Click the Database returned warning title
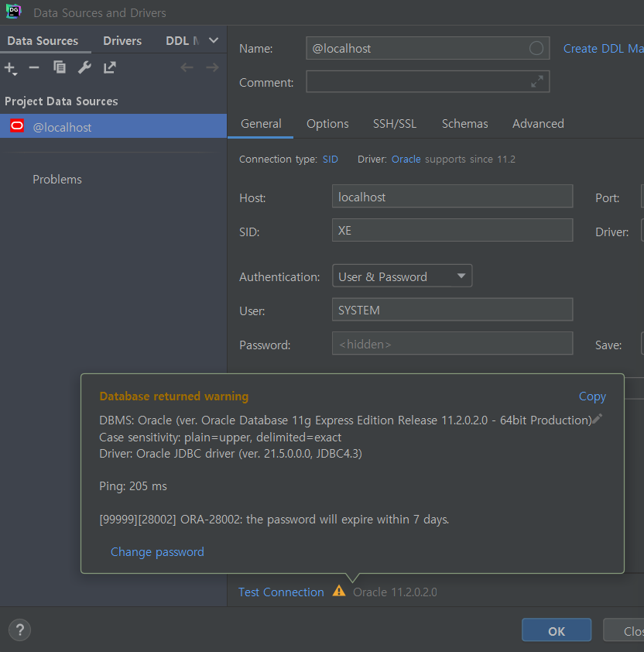This screenshot has width=644, height=652. (x=174, y=396)
